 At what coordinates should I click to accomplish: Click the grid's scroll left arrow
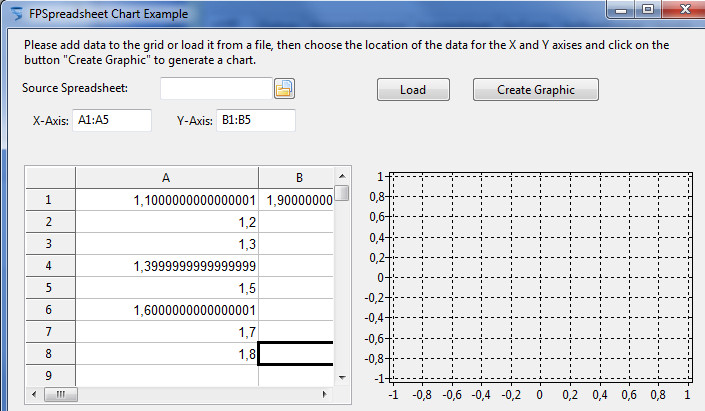[34, 394]
